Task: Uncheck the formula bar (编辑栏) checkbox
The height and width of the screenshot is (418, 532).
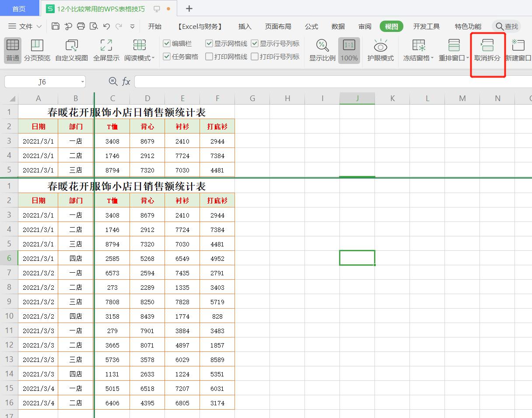Action: [x=167, y=43]
